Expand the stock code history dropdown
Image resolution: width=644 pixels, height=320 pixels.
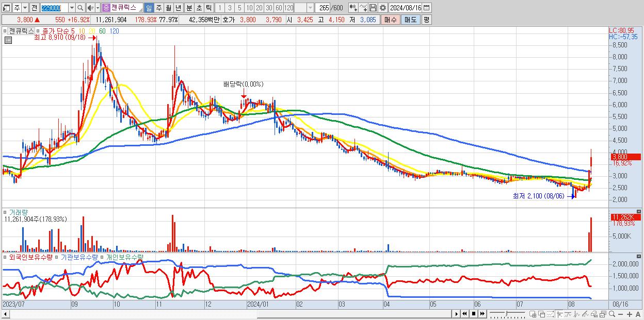coord(72,8)
